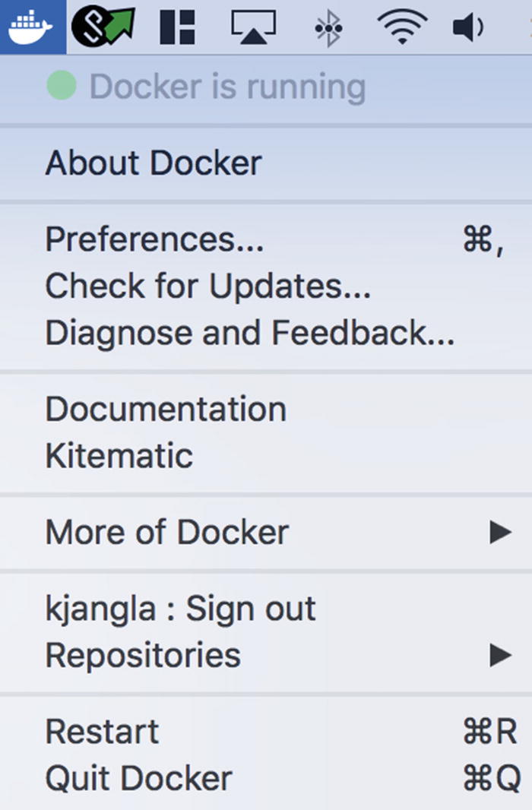This screenshot has height=810, width=532.
Task: Expand the More of Docker submenu arrow
Action: click(500, 532)
